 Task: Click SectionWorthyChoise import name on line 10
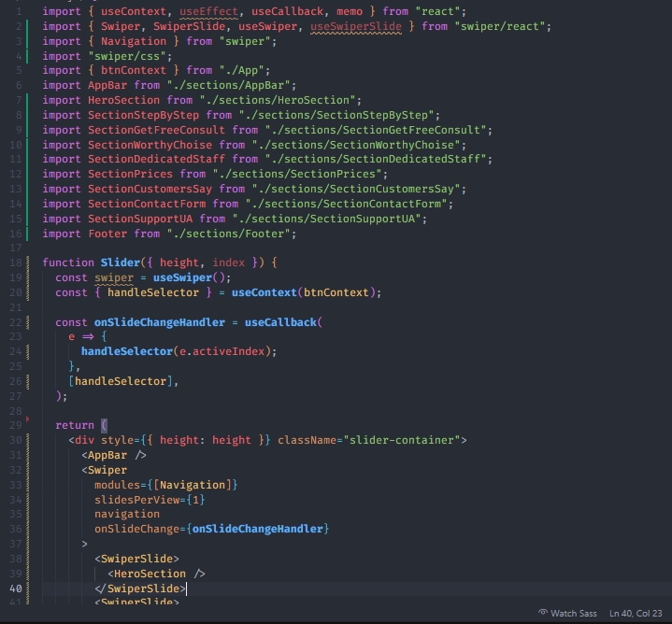pos(150,145)
